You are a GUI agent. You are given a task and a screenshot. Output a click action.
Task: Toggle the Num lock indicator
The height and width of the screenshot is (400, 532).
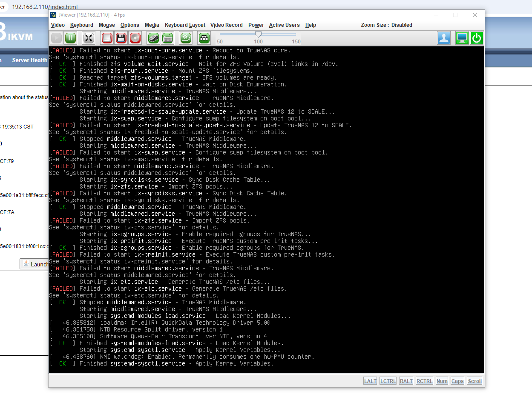coord(442,381)
